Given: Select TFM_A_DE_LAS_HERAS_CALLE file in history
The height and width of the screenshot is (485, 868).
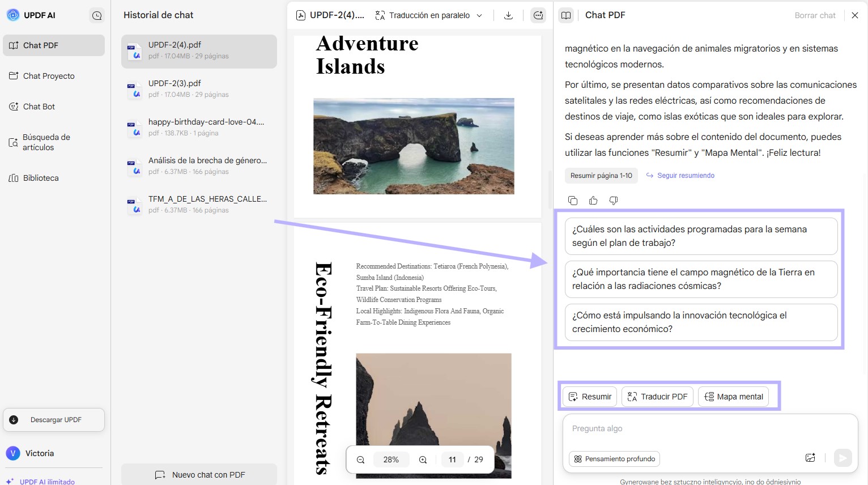Looking at the screenshot, I should coord(199,205).
